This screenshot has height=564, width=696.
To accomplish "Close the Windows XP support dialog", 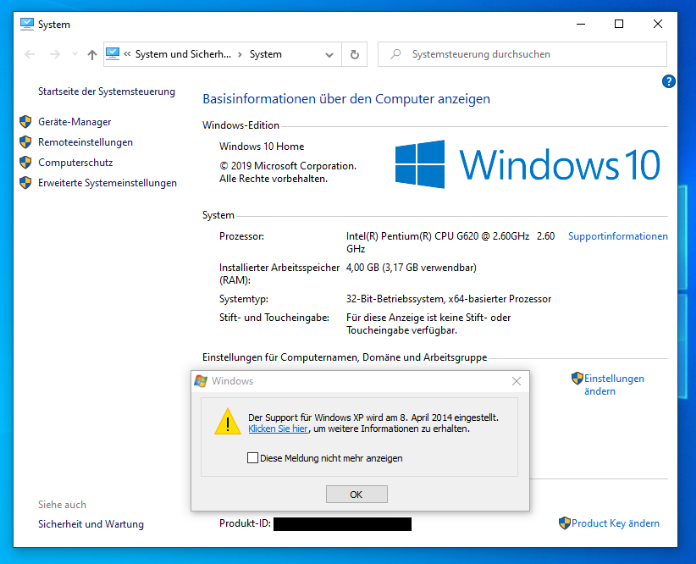I will pyautogui.click(x=516, y=381).
